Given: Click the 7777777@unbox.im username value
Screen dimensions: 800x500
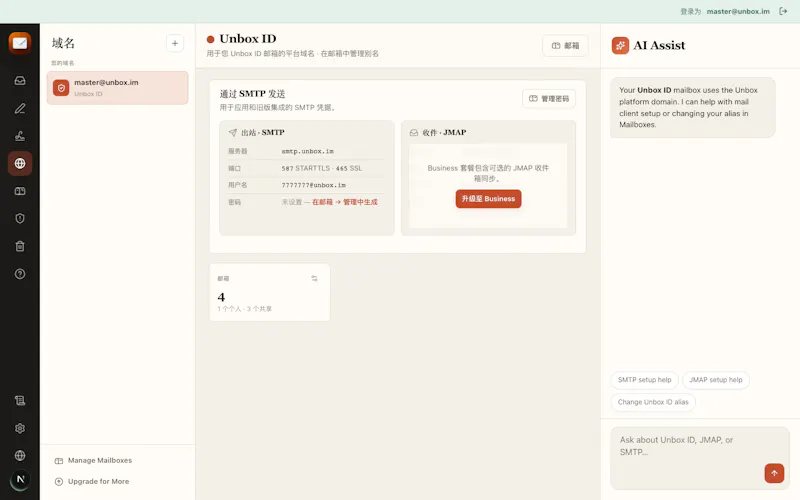Looking at the screenshot, I should [x=314, y=185].
